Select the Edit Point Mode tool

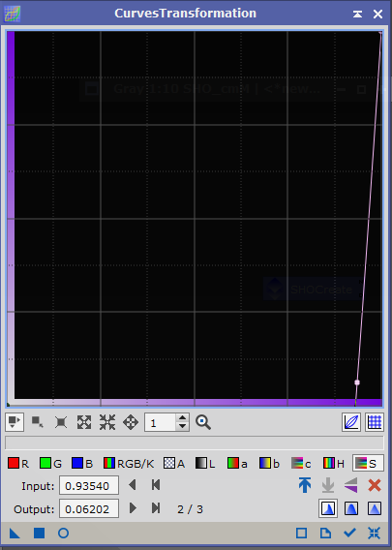[15, 422]
